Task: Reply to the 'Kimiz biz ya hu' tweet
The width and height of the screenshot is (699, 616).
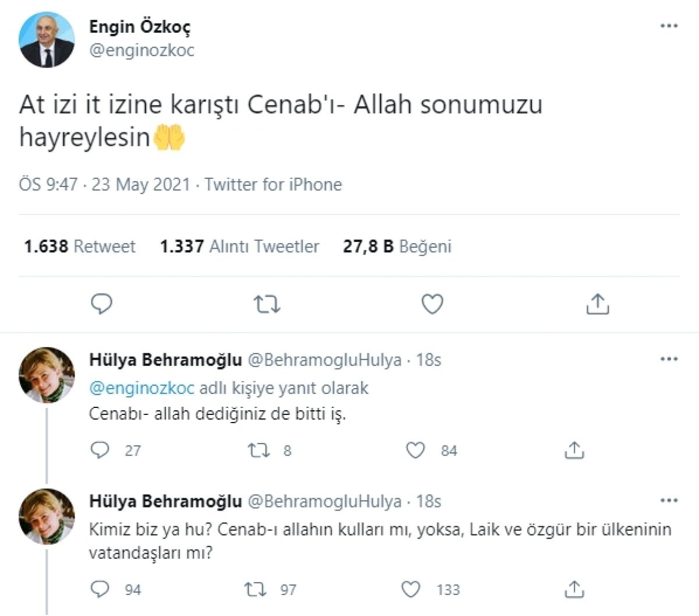Action: point(100,589)
